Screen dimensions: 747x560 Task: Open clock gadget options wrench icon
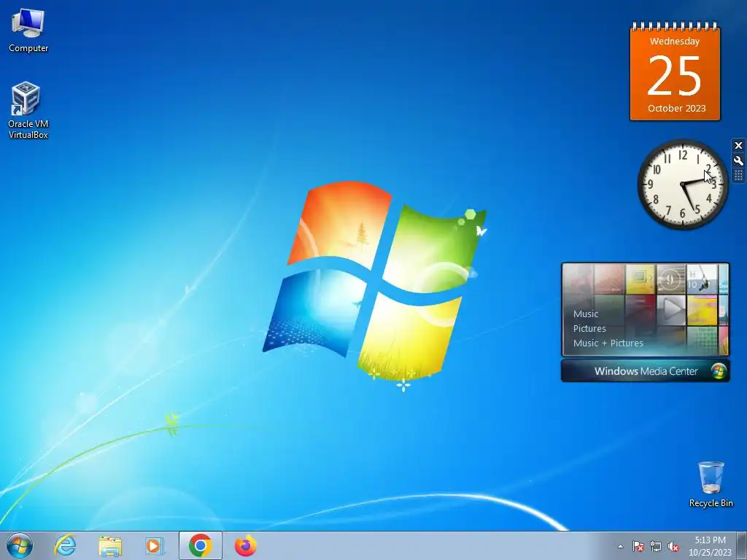point(738,161)
